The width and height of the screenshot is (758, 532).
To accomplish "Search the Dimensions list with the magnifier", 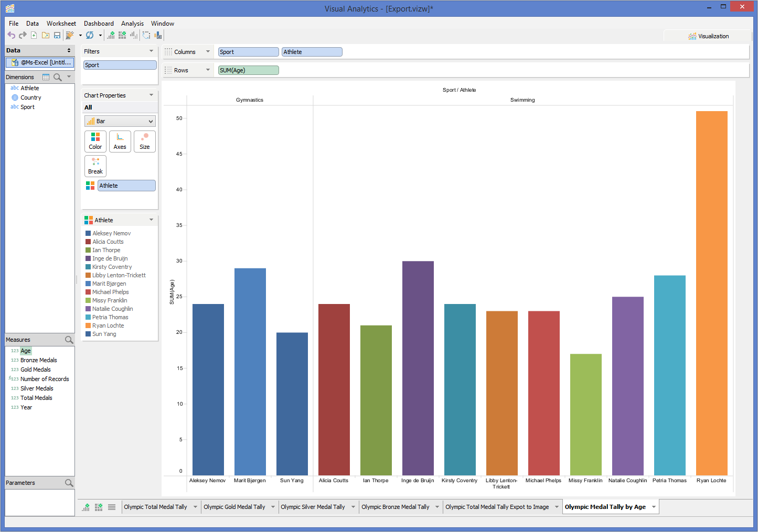I will click(x=58, y=77).
